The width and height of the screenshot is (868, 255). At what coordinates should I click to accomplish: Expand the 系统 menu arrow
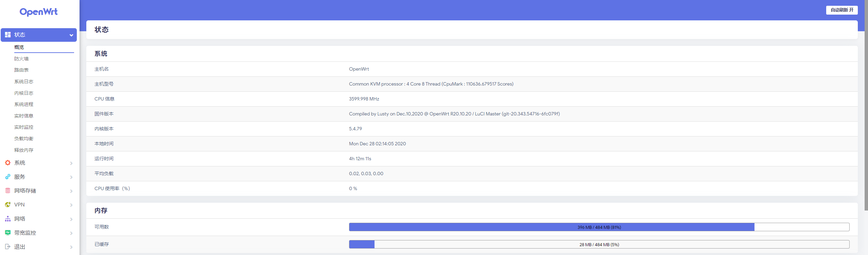click(x=71, y=163)
